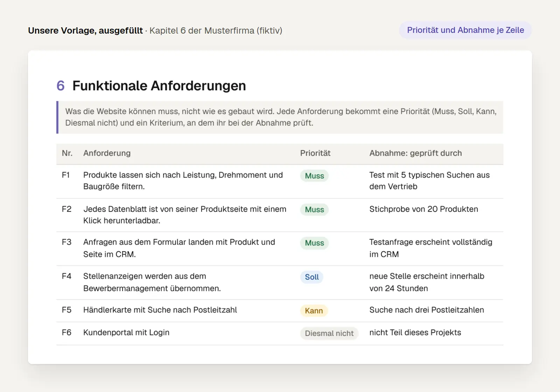
Task: Click 'nicht Teil dieses Projekts' cell
Action: click(x=415, y=332)
